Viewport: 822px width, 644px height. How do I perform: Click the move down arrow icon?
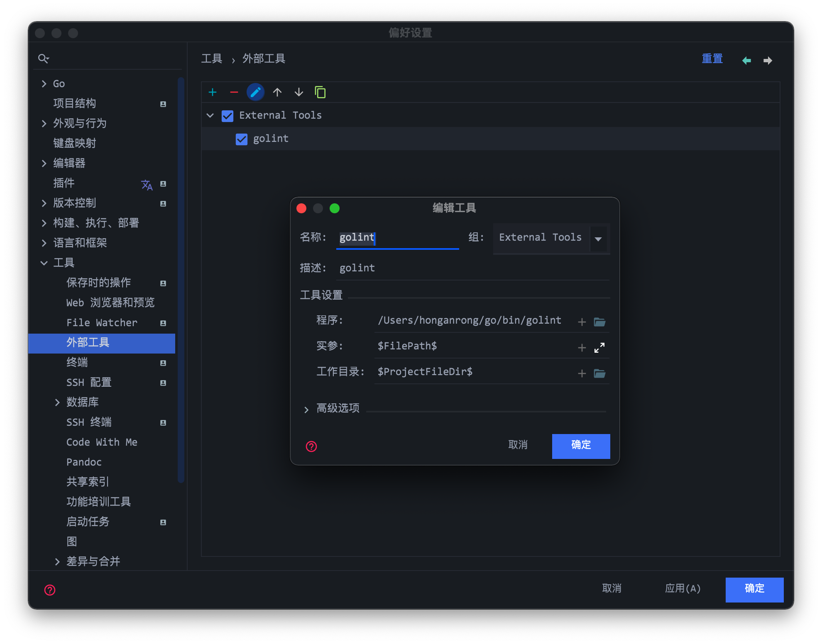coord(298,92)
